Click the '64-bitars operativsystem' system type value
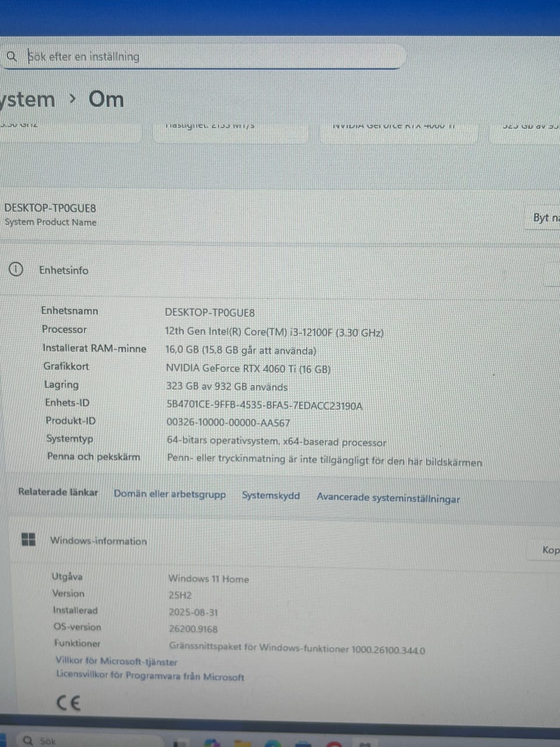This screenshot has height=747, width=560. (276, 442)
